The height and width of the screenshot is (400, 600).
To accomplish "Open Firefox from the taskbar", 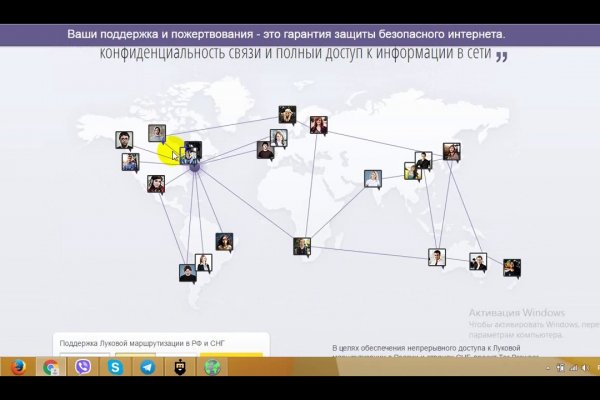I will [x=18, y=367].
